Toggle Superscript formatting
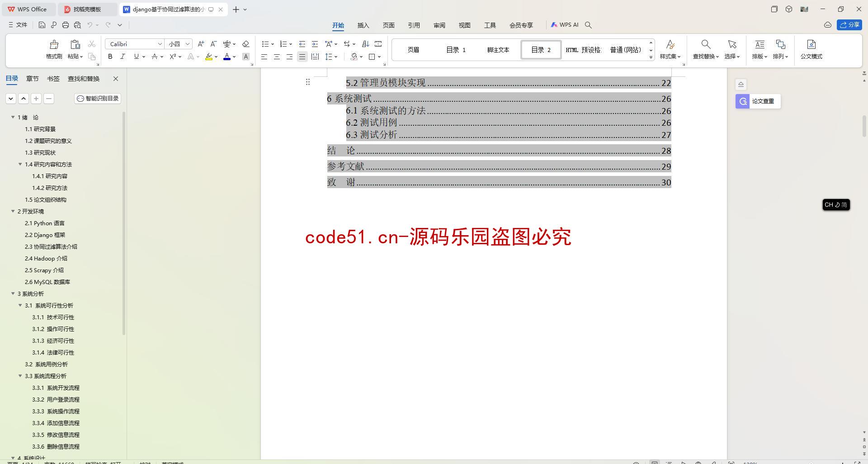Screen dimensions: 868x464 click(173, 57)
